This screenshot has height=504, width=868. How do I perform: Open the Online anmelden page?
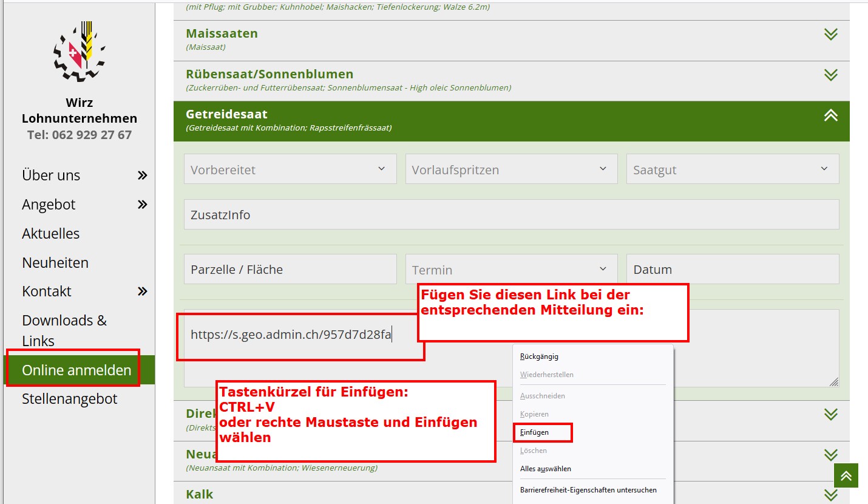point(76,370)
